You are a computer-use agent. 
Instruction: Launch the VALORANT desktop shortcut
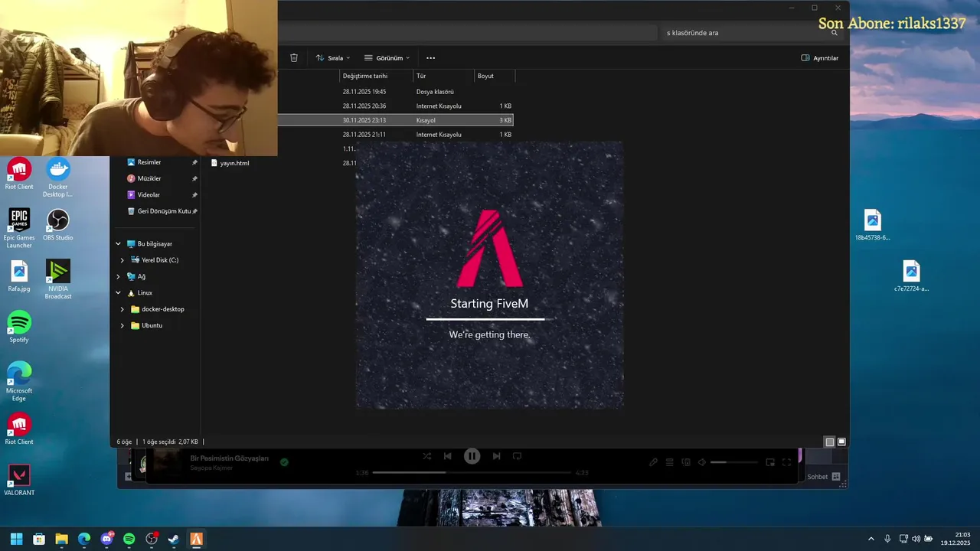click(x=19, y=480)
